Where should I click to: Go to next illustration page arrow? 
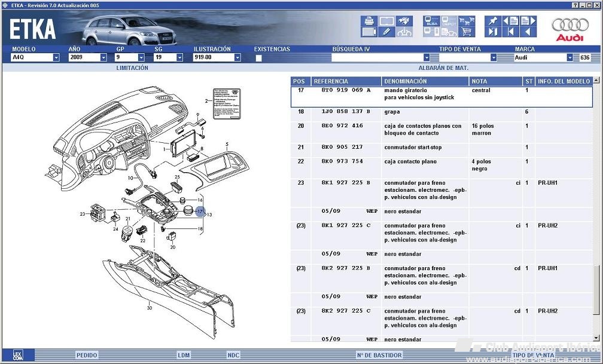528,21
